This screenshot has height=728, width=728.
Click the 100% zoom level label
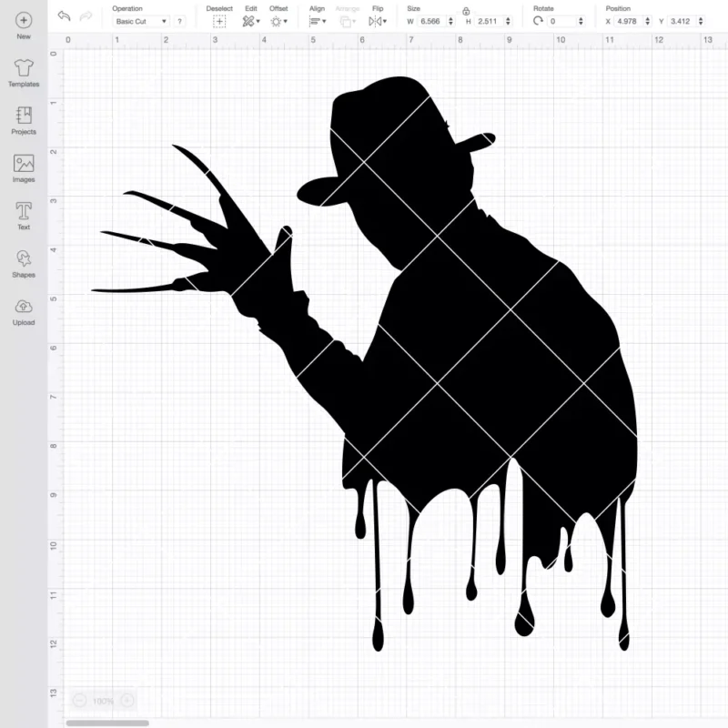click(x=103, y=701)
